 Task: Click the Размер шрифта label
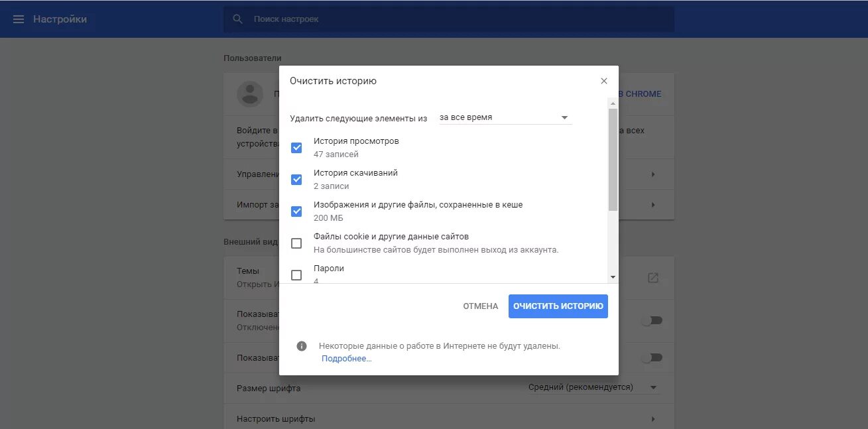pyautogui.click(x=269, y=389)
